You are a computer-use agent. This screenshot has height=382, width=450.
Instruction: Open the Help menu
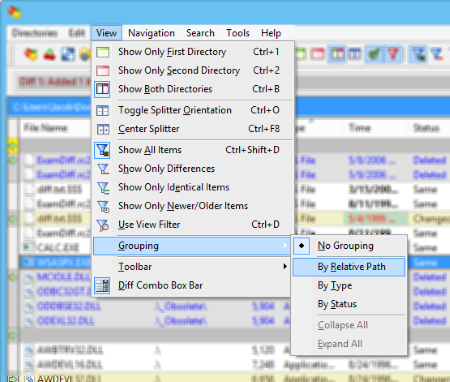(x=271, y=33)
